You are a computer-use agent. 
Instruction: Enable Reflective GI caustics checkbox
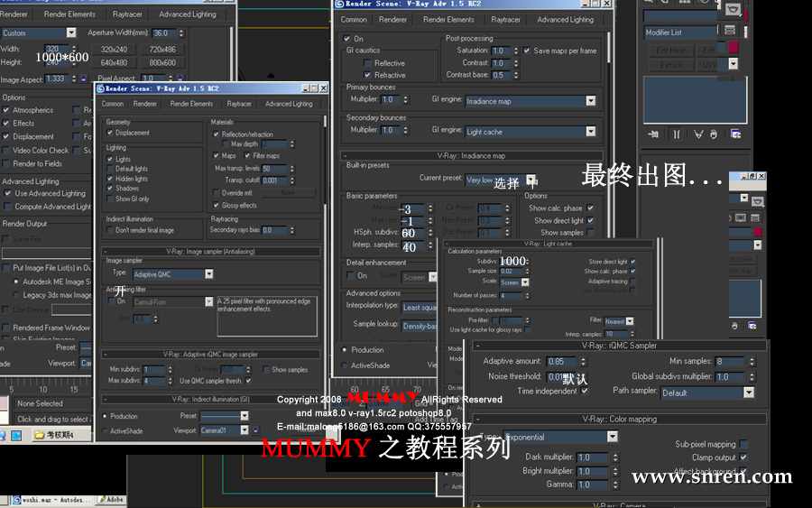pos(368,63)
